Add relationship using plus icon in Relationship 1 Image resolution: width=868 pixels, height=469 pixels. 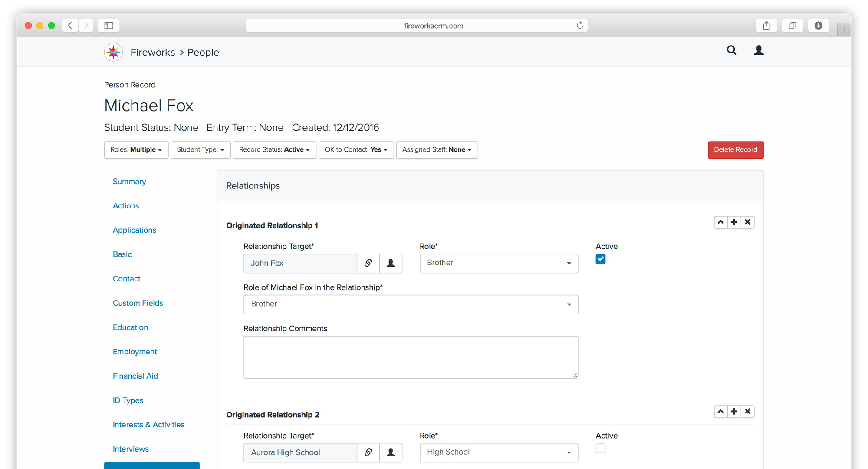pyautogui.click(x=734, y=222)
